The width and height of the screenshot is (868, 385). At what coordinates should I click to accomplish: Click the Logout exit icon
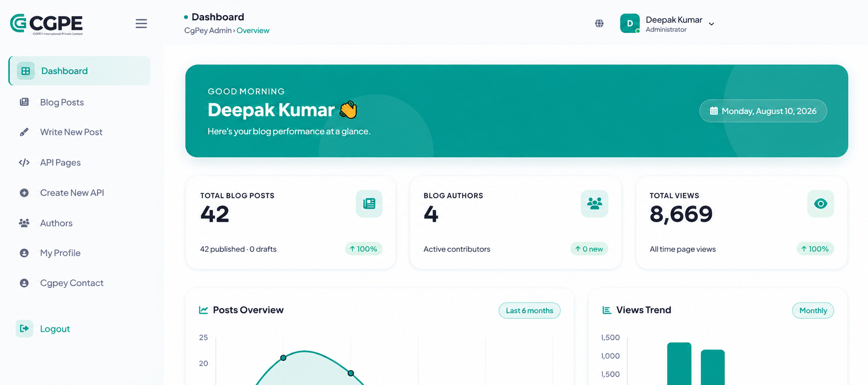[x=24, y=328]
